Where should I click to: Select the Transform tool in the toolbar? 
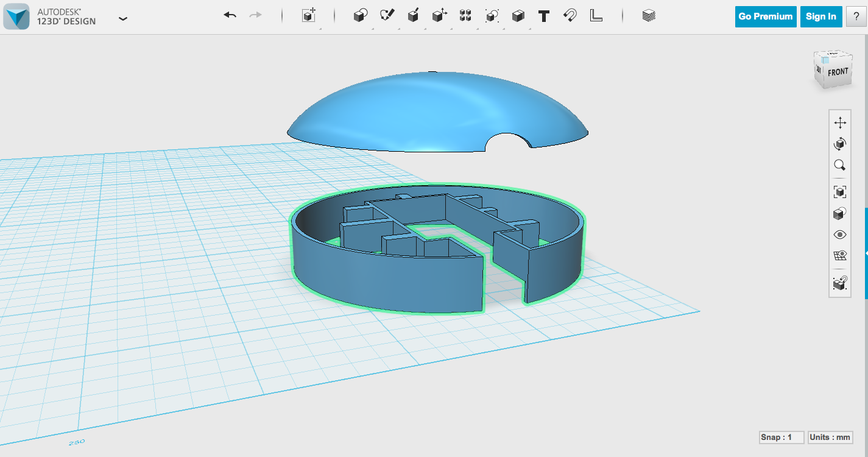(308, 16)
